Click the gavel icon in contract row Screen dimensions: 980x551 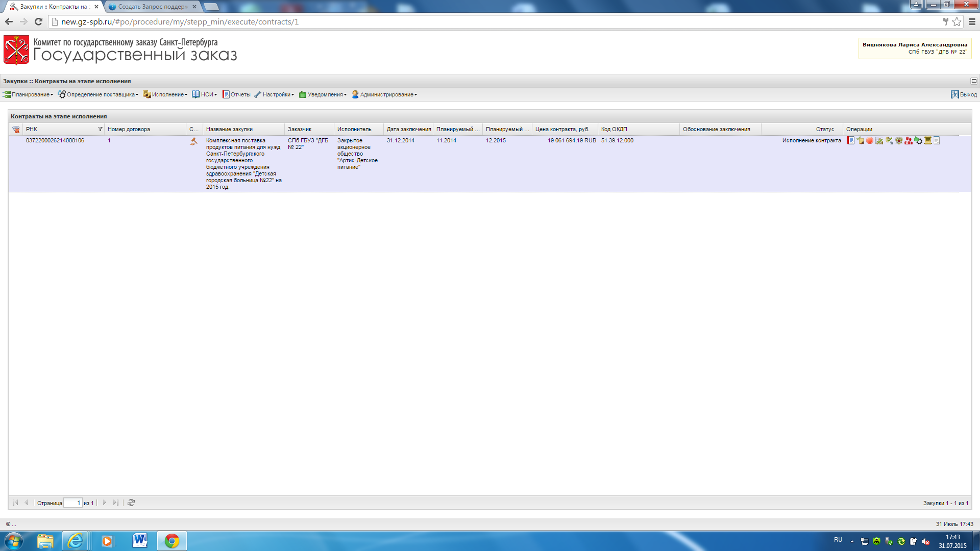(193, 141)
